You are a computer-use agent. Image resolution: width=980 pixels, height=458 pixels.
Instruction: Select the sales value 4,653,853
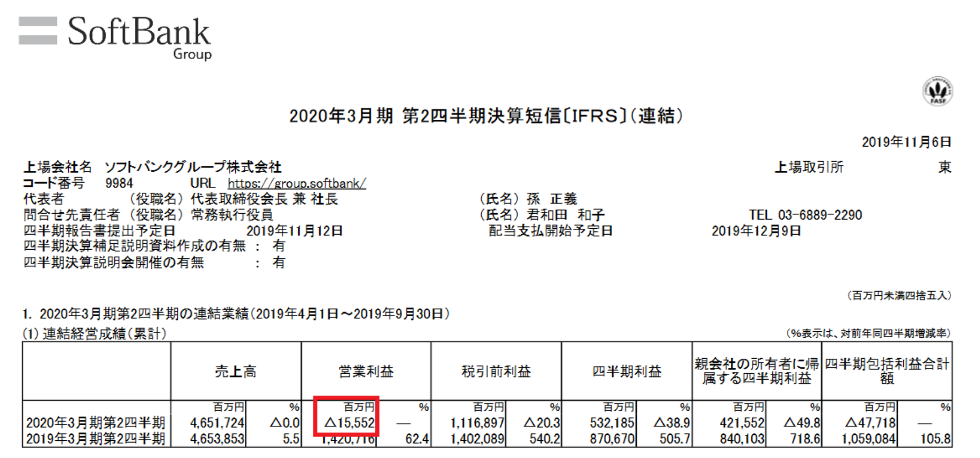pos(217,439)
